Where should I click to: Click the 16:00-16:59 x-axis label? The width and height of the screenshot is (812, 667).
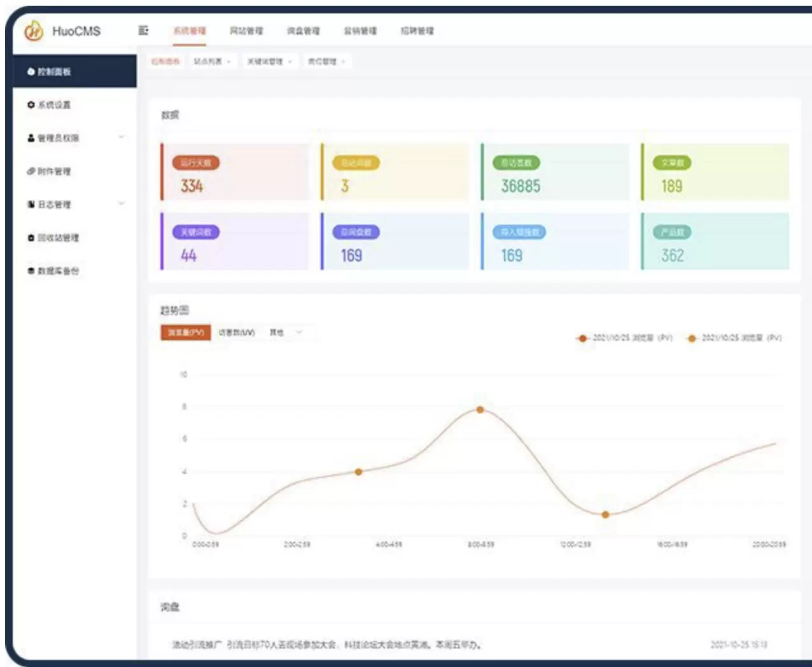click(x=672, y=545)
